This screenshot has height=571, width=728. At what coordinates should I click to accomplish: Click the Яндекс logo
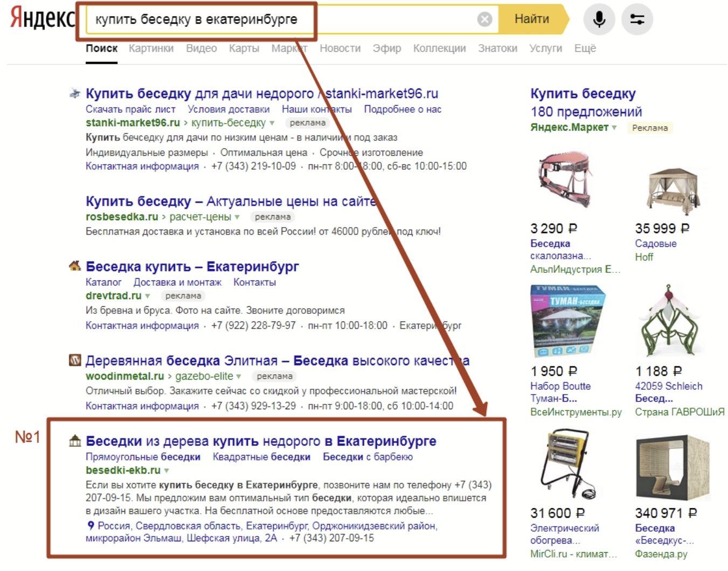[x=43, y=18]
